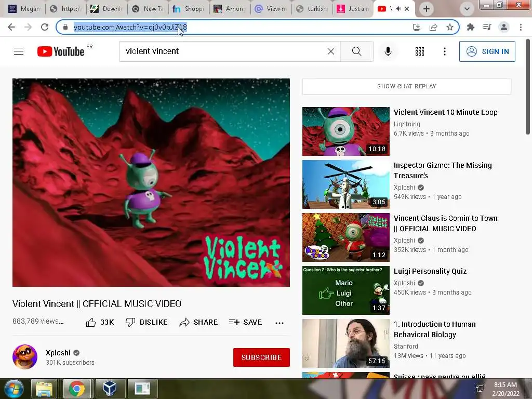Click the highlighted URL in the address bar

pos(130,27)
